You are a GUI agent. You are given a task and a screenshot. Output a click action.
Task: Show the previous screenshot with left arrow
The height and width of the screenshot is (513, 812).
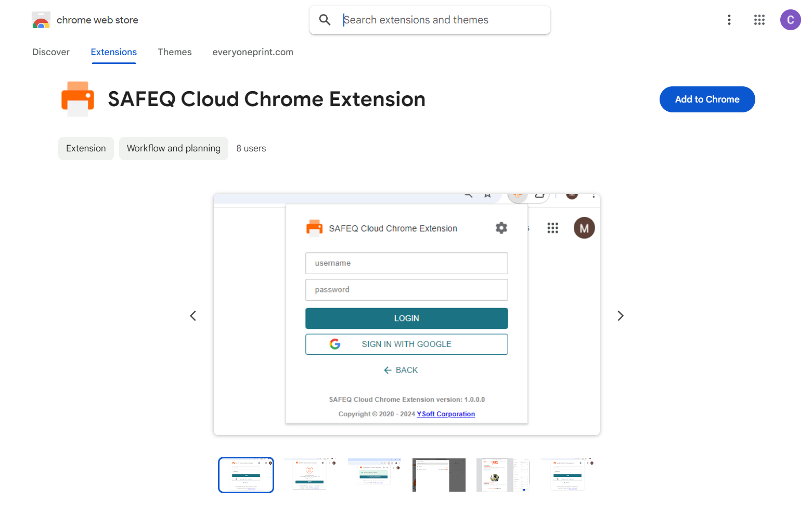point(193,316)
